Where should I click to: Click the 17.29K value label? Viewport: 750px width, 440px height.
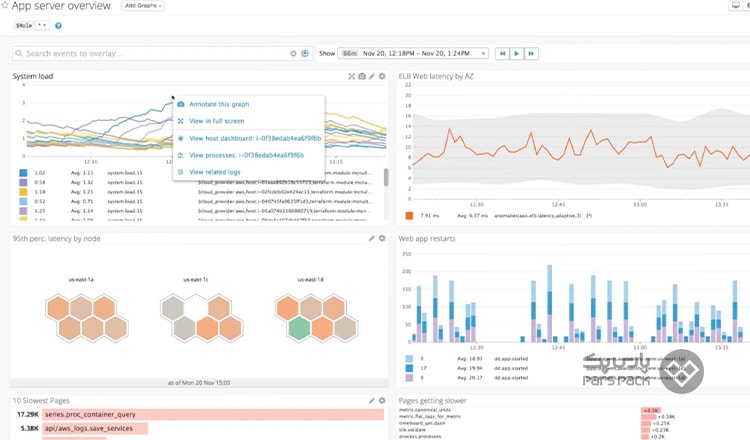tap(27, 414)
